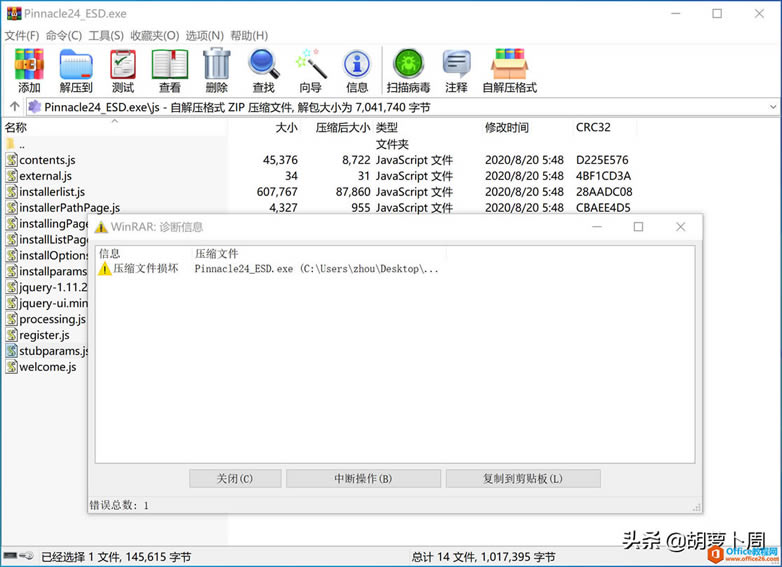The image size is (782, 567).
Task: Click the WinRAR app icon in title bar
Action: (x=13, y=13)
